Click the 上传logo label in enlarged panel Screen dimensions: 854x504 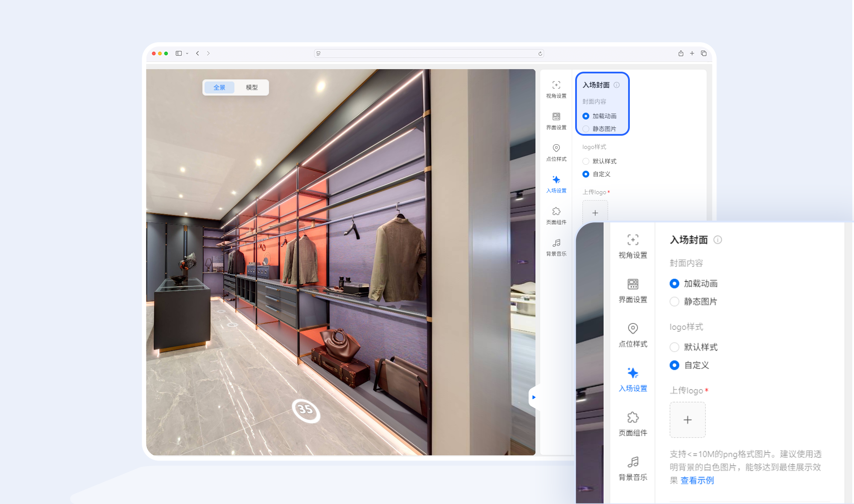pos(686,390)
